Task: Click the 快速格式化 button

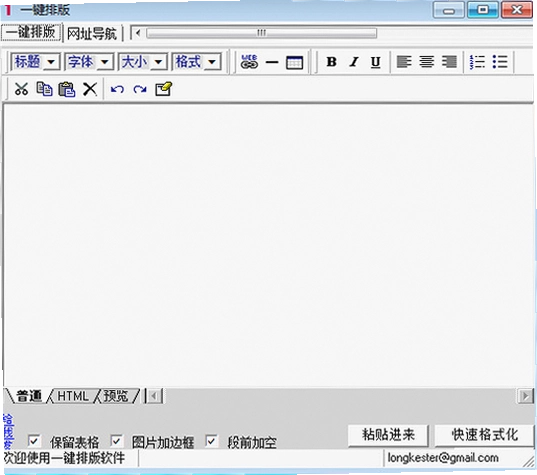Action: coord(485,435)
